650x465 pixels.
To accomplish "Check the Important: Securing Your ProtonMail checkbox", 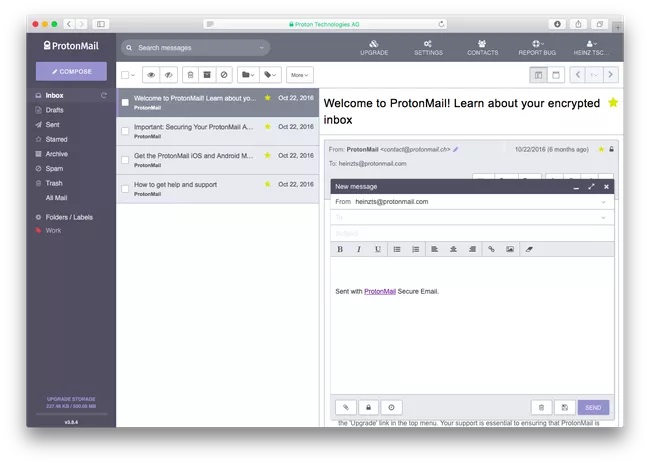I will coord(125,131).
